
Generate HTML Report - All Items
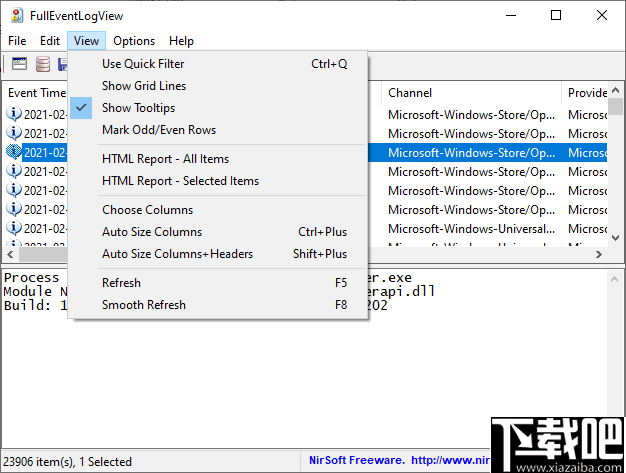tap(218, 159)
